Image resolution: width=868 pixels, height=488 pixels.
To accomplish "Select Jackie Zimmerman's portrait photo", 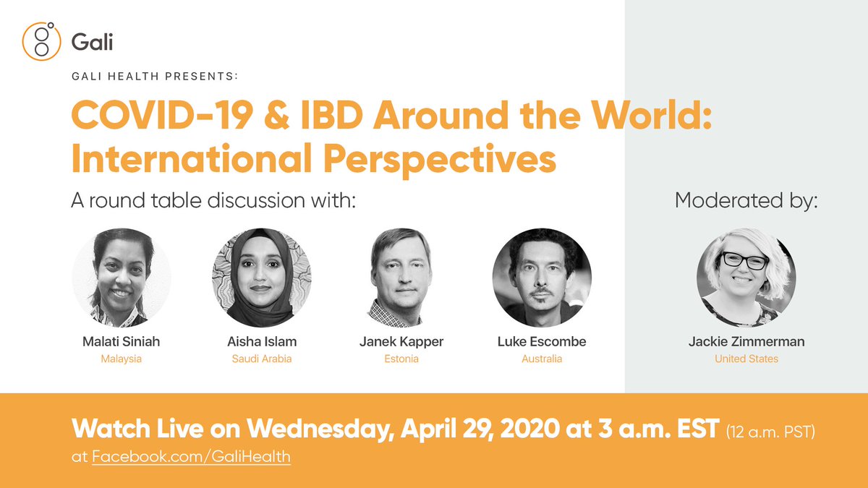I will coord(746,278).
